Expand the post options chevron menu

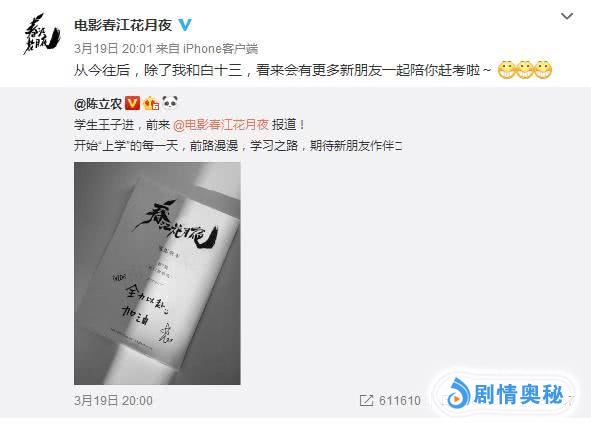(x=567, y=16)
